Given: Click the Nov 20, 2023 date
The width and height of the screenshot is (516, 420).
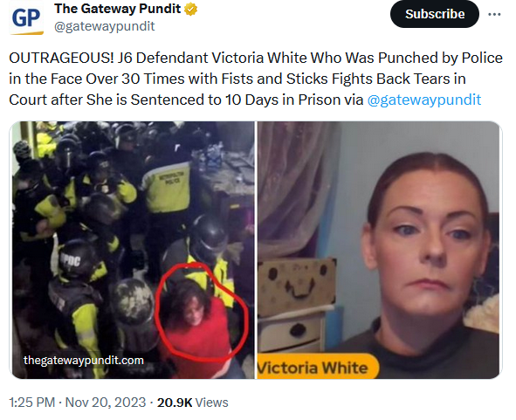Looking at the screenshot, I should [x=106, y=403].
